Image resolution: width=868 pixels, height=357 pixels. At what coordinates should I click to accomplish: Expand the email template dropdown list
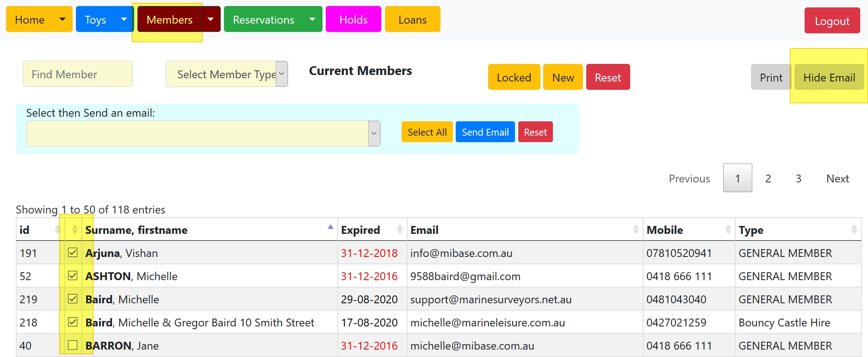(x=374, y=133)
